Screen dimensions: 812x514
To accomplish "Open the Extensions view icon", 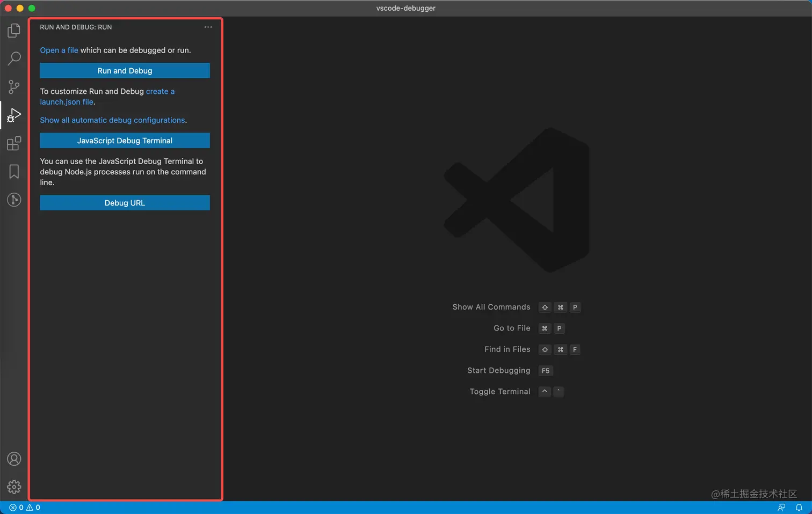I will (x=14, y=143).
